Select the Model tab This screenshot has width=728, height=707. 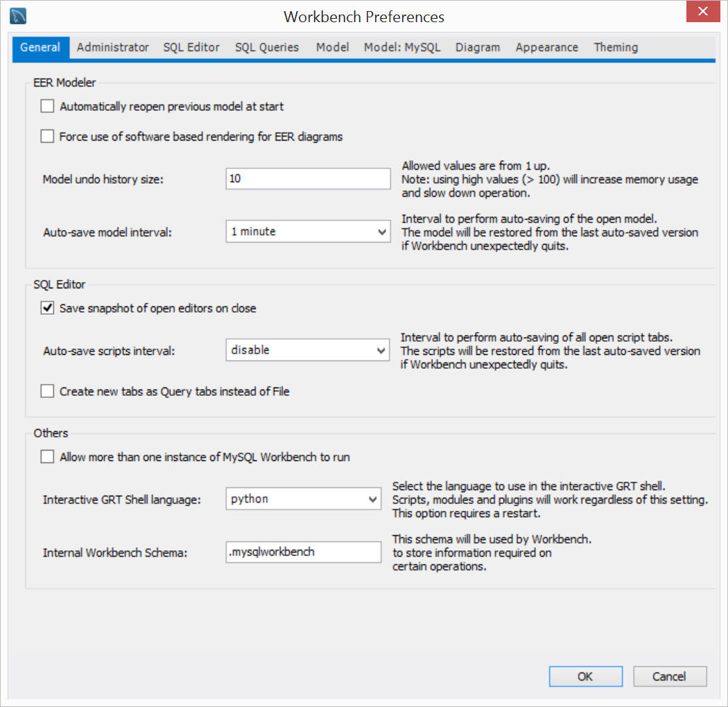click(x=332, y=47)
